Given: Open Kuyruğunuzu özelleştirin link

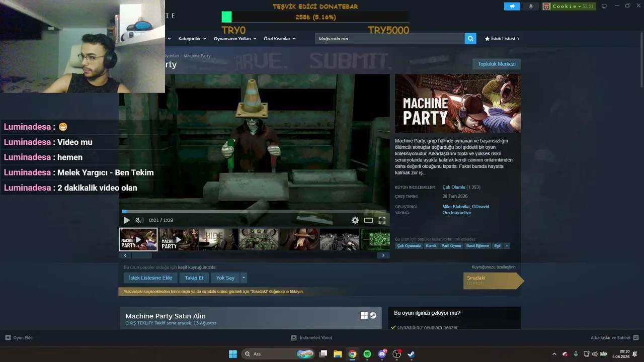Looking at the screenshot, I should pos(494,267).
